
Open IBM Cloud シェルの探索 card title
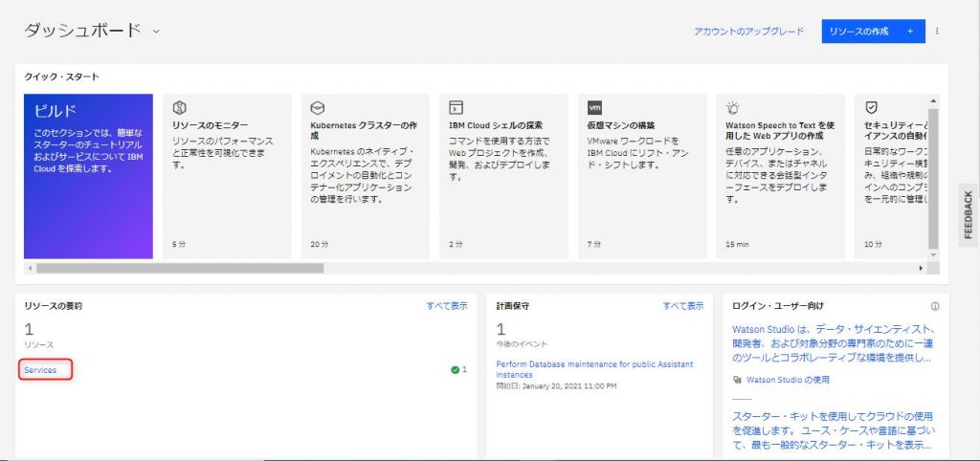pyautogui.click(x=496, y=125)
